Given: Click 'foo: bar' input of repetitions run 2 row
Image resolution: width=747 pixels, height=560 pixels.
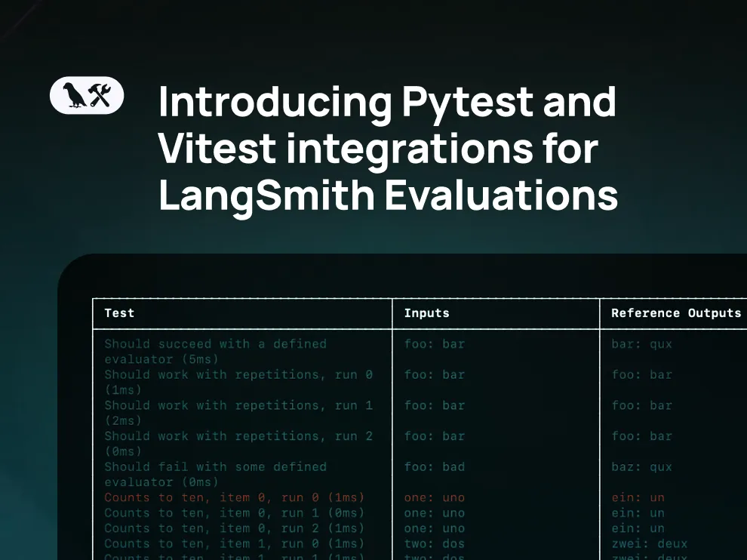Looking at the screenshot, I should (x=435, y=436).
